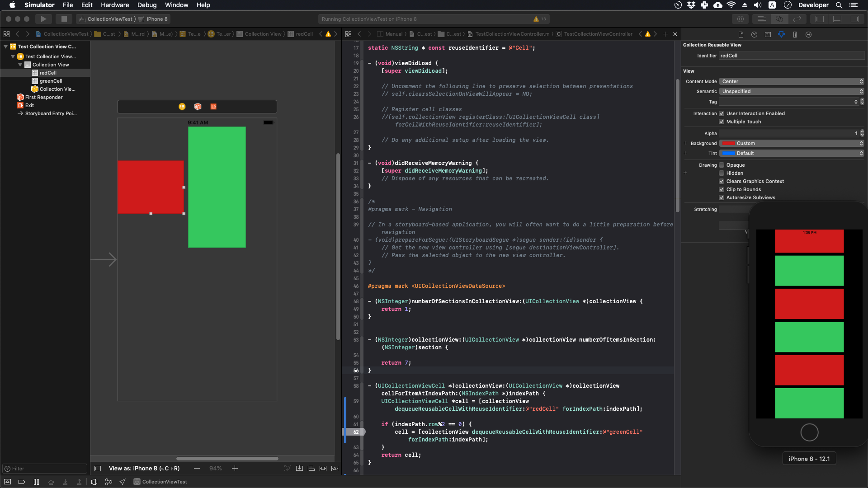Image resolution: width=868 pixels, height=488 pixels.
Task: Toggle the document outline sidebar button
Action: [98, 469]
